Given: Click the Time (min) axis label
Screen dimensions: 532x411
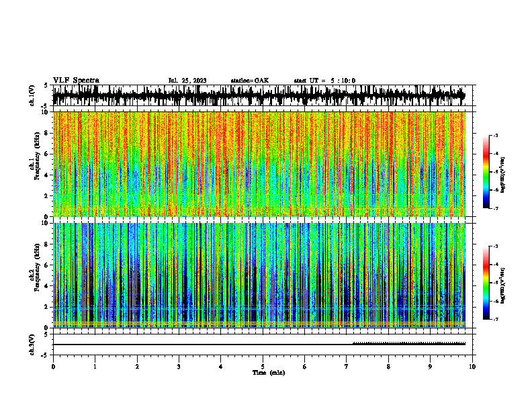Looking at the screenshot, I should 269,373.
